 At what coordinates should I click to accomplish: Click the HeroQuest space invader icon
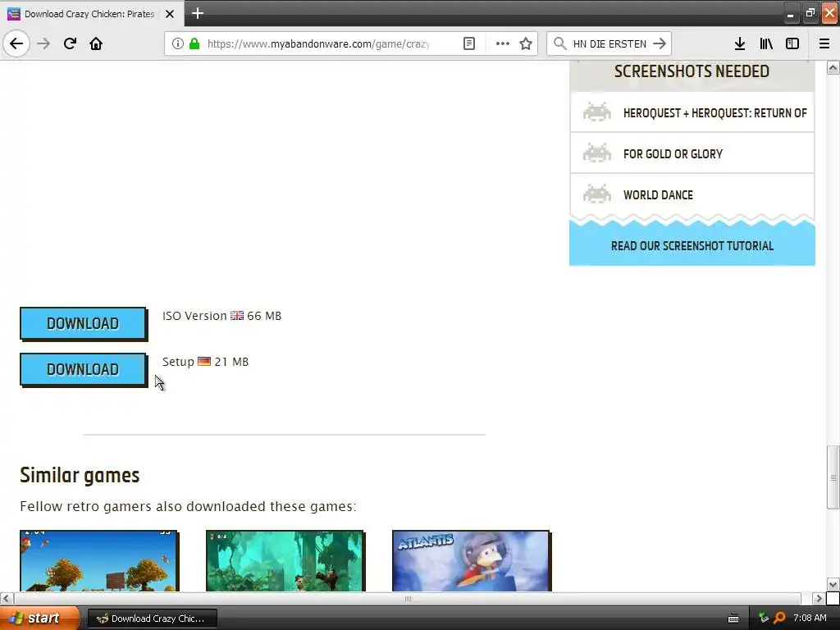click(x=597, y=112)
